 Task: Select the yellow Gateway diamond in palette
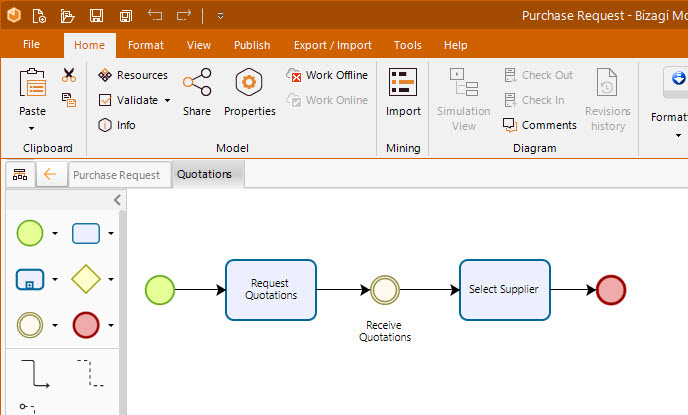(86, 279)
